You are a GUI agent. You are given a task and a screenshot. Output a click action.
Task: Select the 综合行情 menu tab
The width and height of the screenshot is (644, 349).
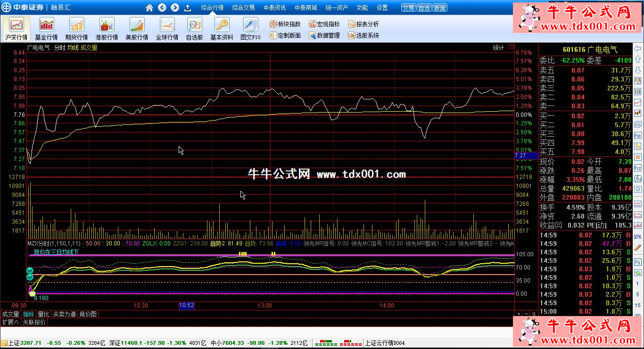coord(212,8)
